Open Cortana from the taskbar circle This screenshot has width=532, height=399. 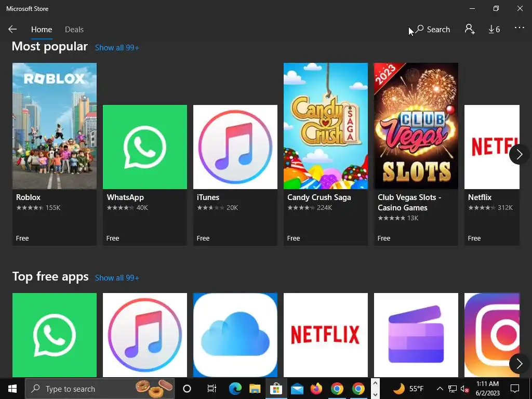(187, 389)
